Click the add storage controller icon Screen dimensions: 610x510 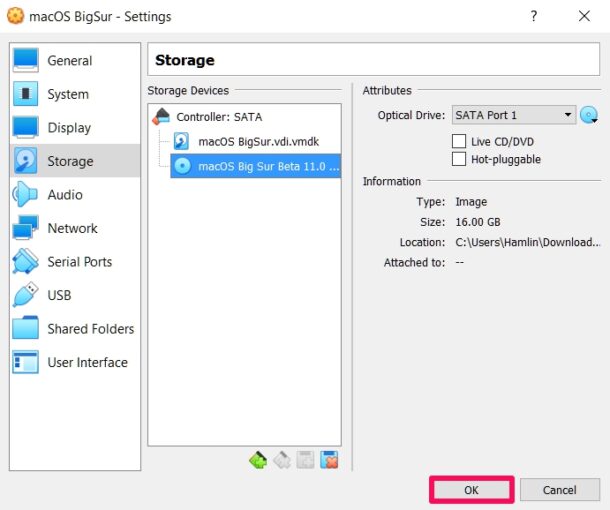(x=259, y=460)
